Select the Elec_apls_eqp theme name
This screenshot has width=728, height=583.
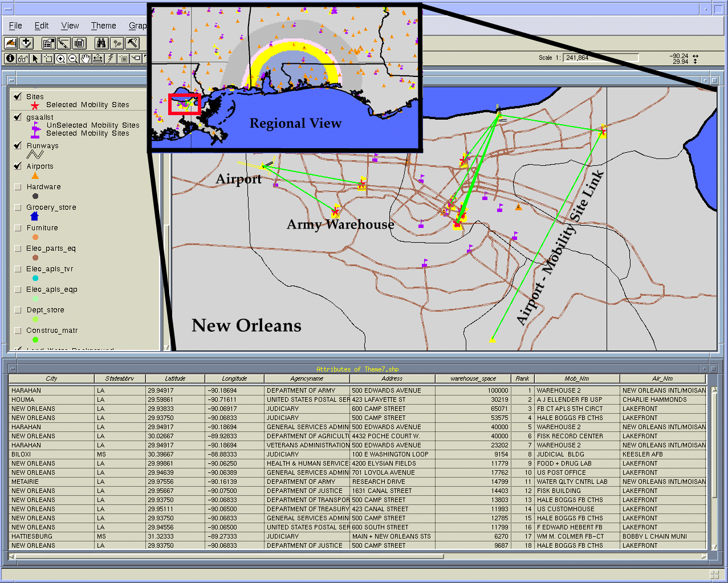click(52, 290)
